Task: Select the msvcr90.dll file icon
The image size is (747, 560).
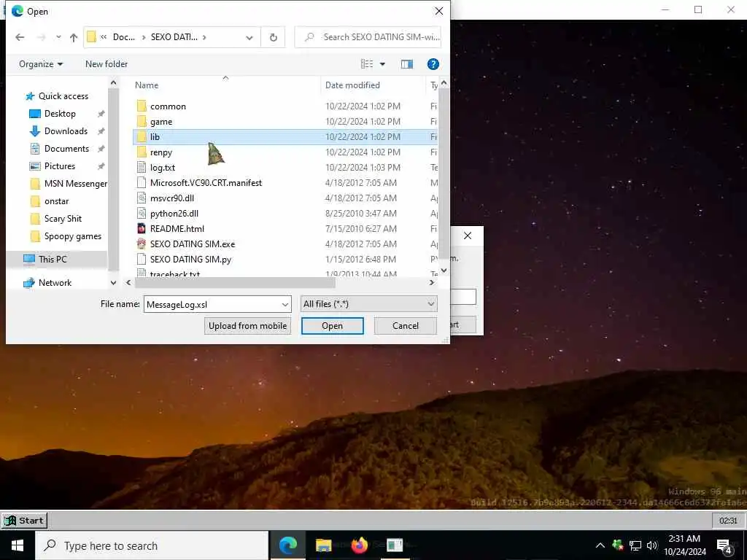Action: 142,198
